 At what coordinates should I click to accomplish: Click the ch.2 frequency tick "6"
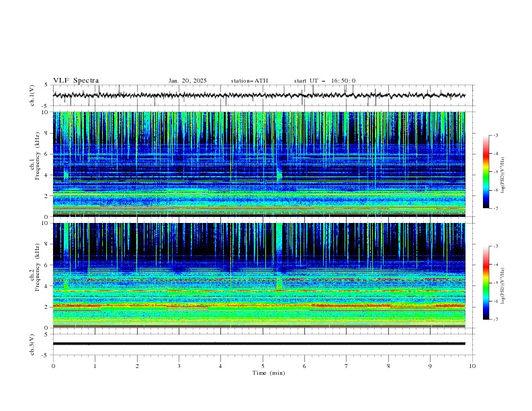[x=47, y=265]
